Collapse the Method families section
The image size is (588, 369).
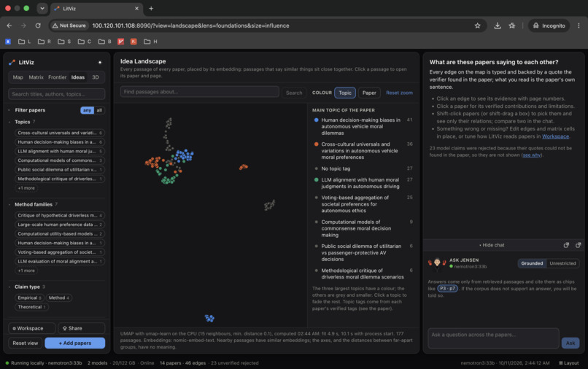33,204
